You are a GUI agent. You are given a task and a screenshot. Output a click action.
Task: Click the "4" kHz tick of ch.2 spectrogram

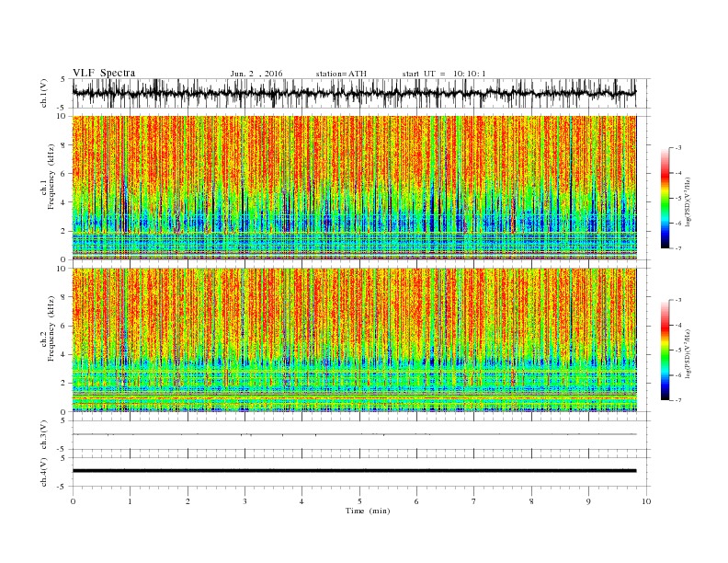point(63,355)
